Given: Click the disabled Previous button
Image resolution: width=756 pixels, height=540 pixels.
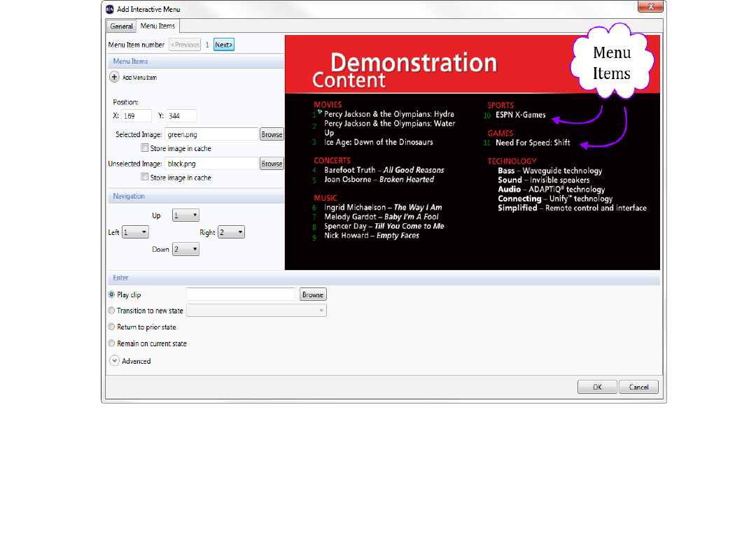Looking at the screenshot, I should point(185,45).
